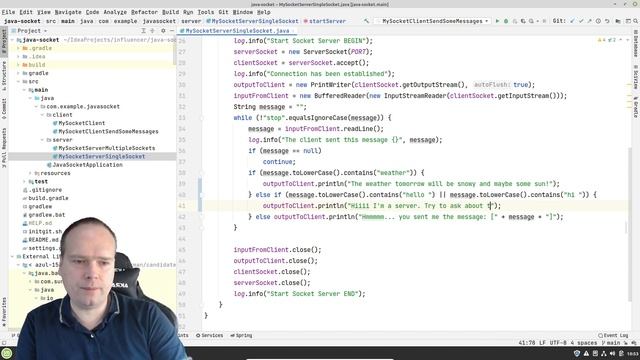Viewport: 640px width, 360px height.
Task: Open the File menu
Action: tap(8, 12)
